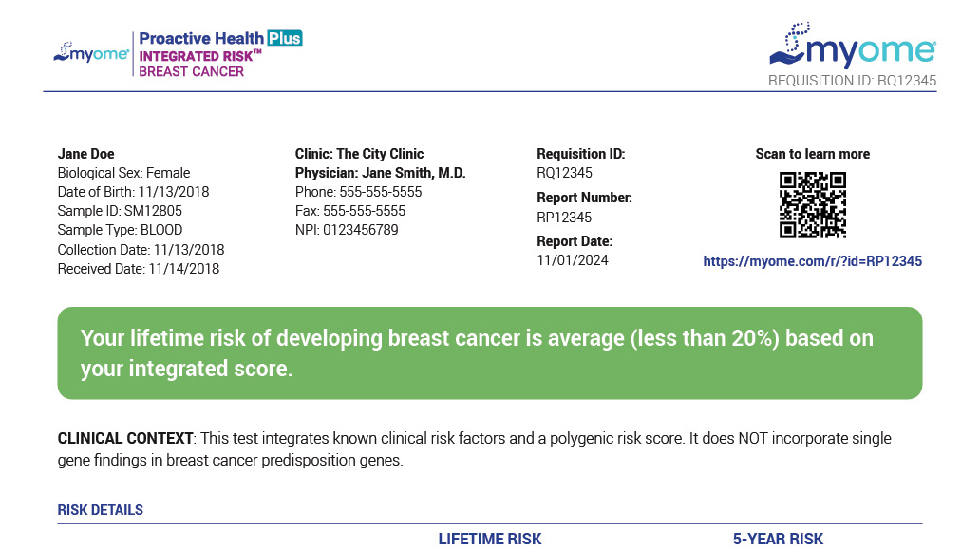Select the RISK DETAILS section heading
The width and height of the screenshot is (980, 551).
click(101, 510)
